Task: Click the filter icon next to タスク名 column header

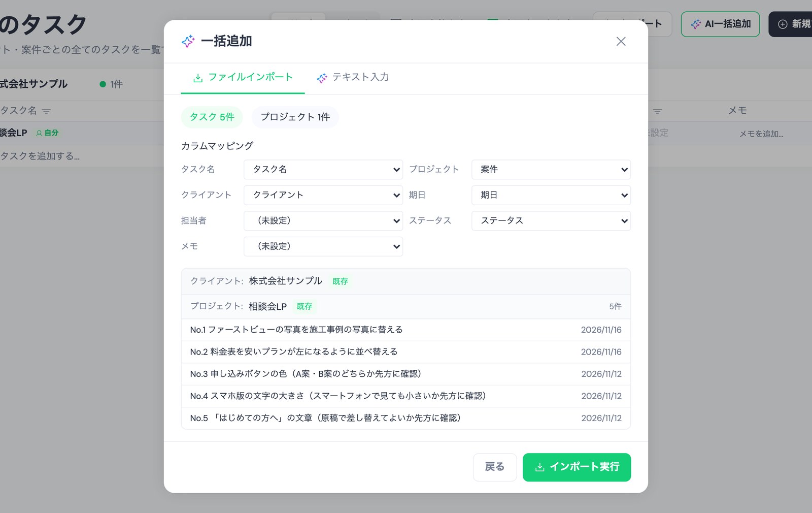Action: coord(46,111)
